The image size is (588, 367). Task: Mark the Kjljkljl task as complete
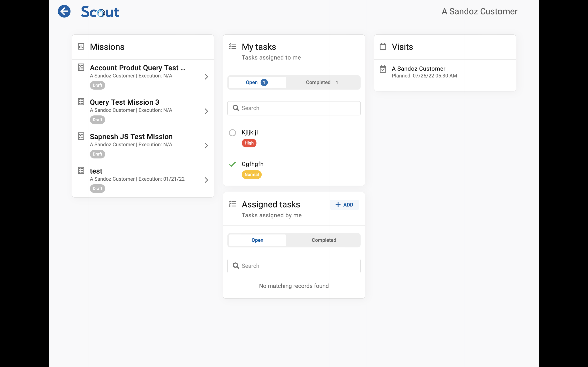coord(232,133)
